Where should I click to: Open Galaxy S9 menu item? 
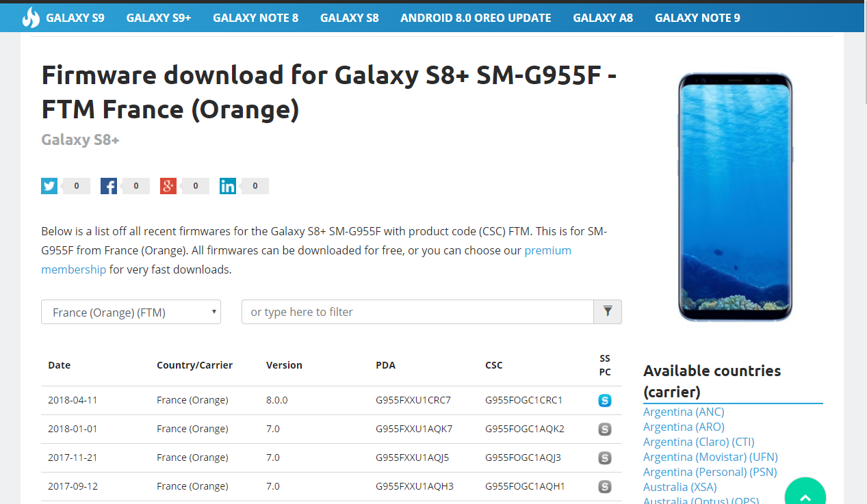tap(75, 18)
